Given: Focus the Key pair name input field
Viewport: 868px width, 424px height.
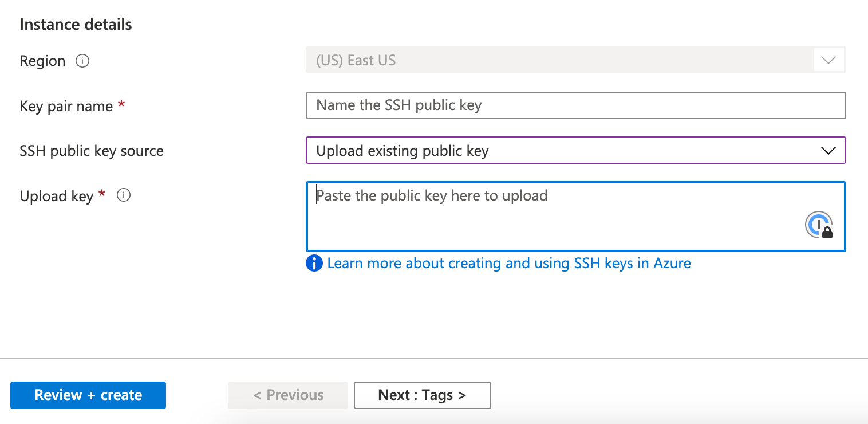Looking at the screenshot, I should (575, 105).
